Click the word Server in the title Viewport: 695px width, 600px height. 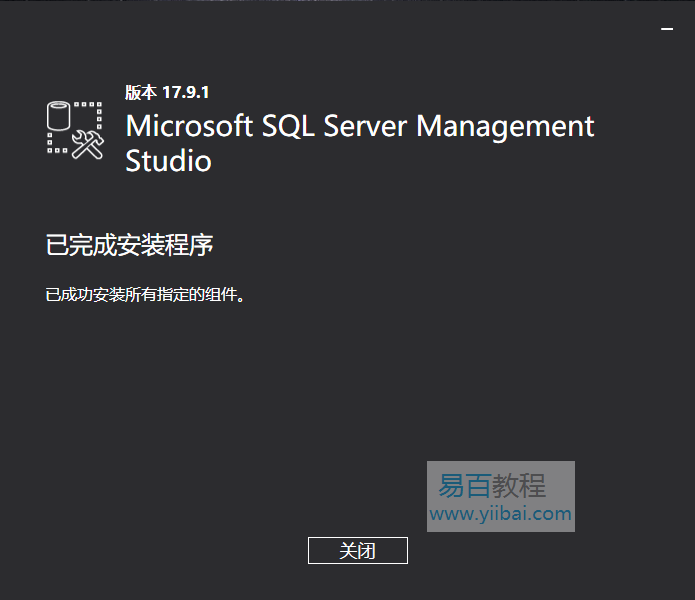pos(368,127)
